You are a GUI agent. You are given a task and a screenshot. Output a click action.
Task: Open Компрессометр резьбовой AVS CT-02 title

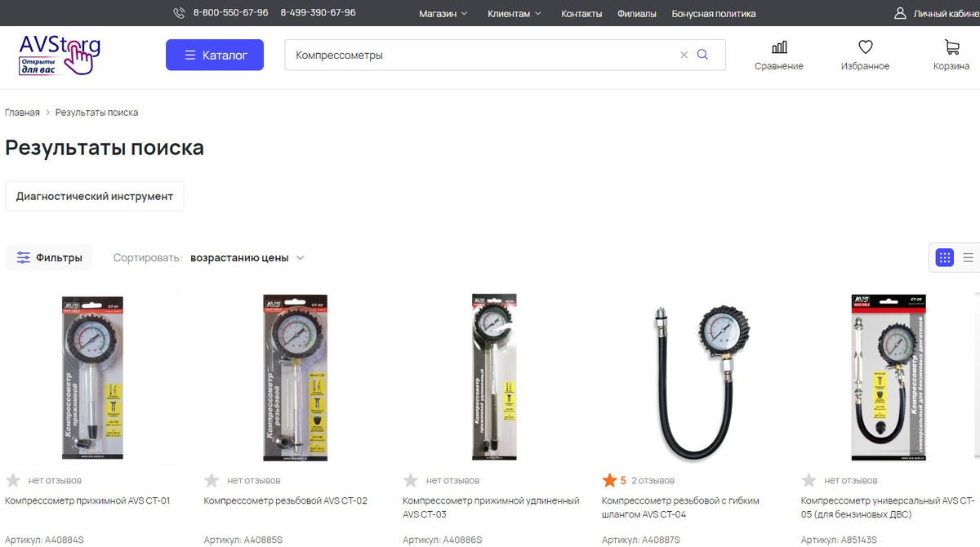pos(286,500)
